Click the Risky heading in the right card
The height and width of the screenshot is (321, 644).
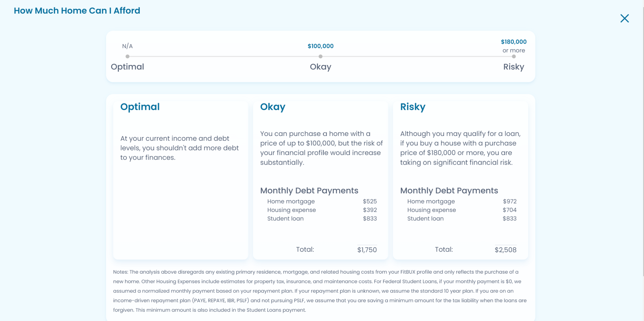[413, 107]
